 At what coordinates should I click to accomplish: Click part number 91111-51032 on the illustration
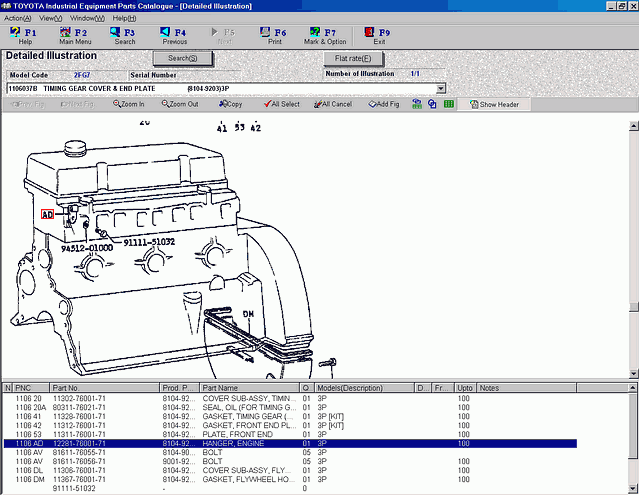[149, 242]
